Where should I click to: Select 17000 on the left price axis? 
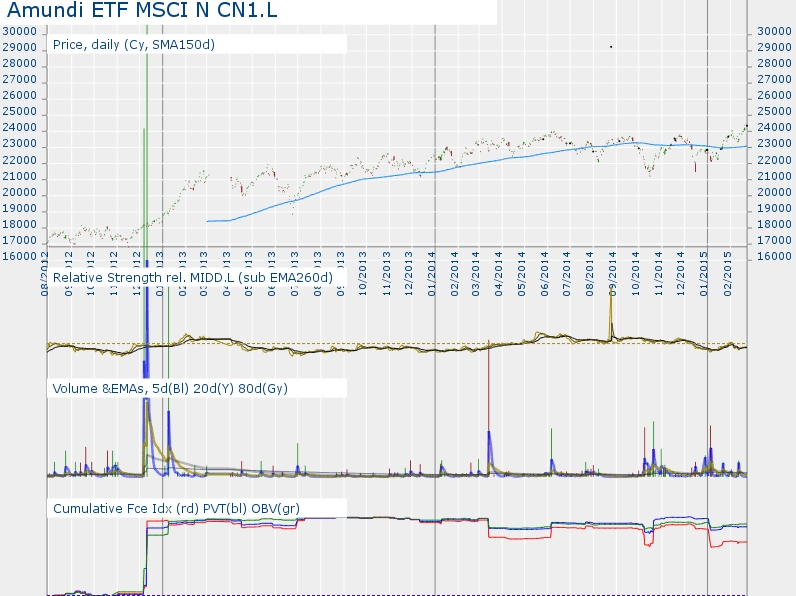tap(20, 241)
